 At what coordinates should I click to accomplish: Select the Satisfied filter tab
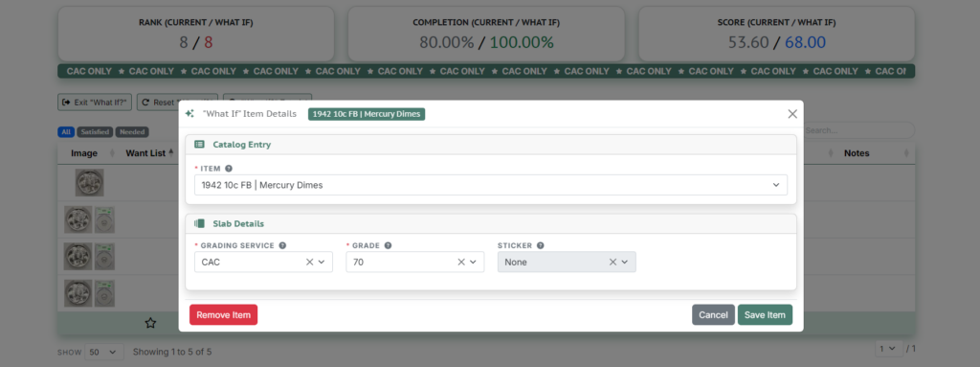(x=95, y=132)
